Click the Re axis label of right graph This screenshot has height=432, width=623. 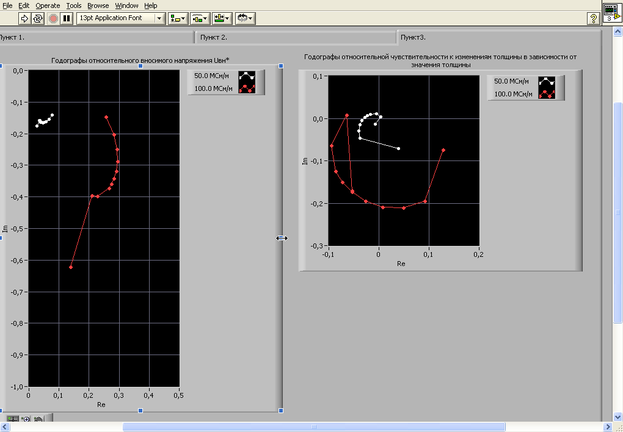tap(401, 263)
